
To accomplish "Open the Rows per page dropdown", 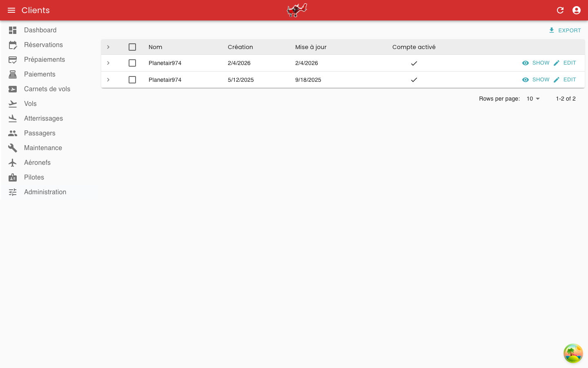I will pos(533,99).
